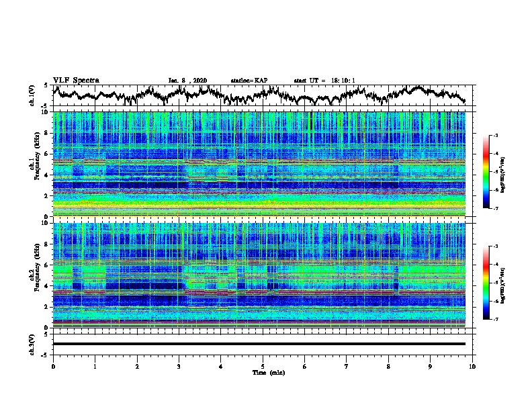Click the "-7" label on ch.2 color scale

(496, 319)
